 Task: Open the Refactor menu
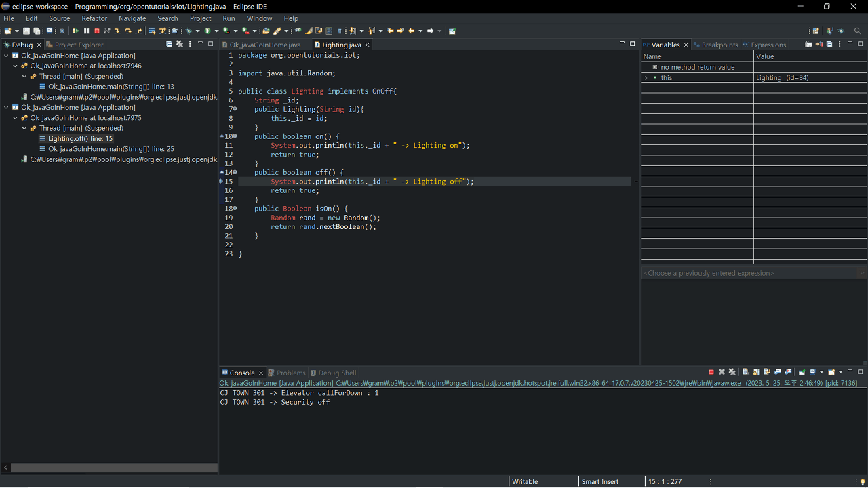point(94,18)
